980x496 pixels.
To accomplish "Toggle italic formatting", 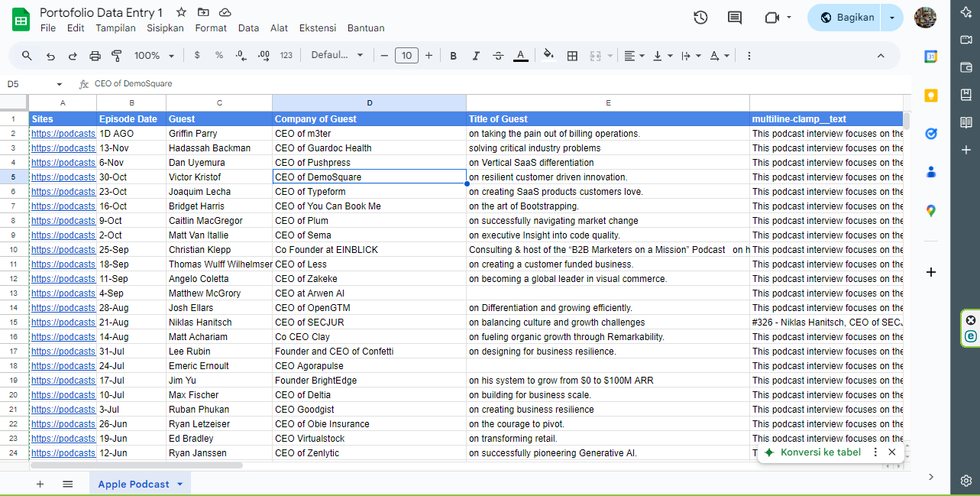I will pyautogui.click(x=476, y=56).
